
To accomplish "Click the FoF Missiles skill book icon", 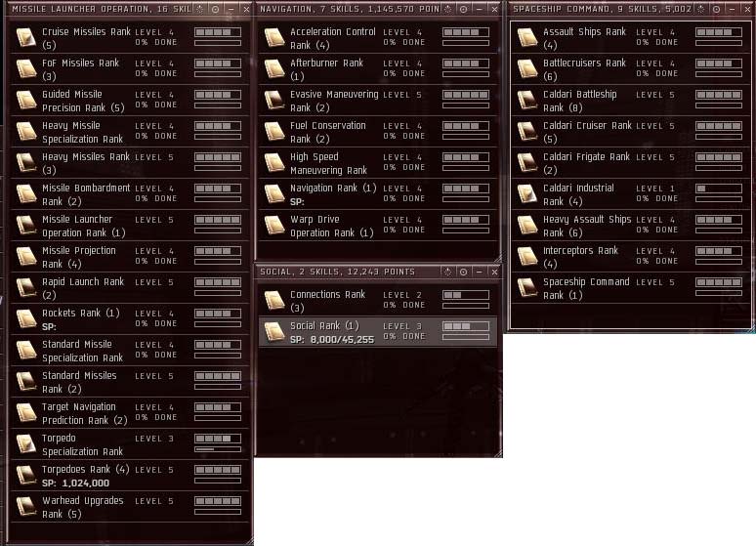I will [26, 68].
